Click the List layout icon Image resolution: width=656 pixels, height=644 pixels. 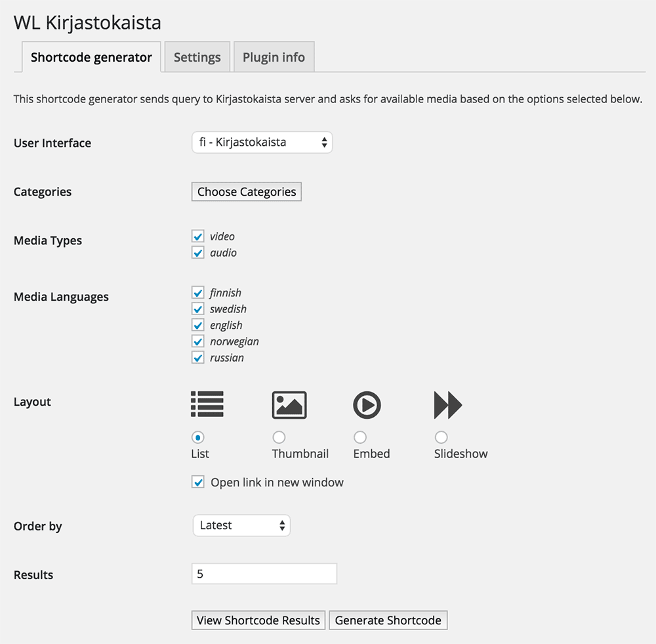point(207,404)
